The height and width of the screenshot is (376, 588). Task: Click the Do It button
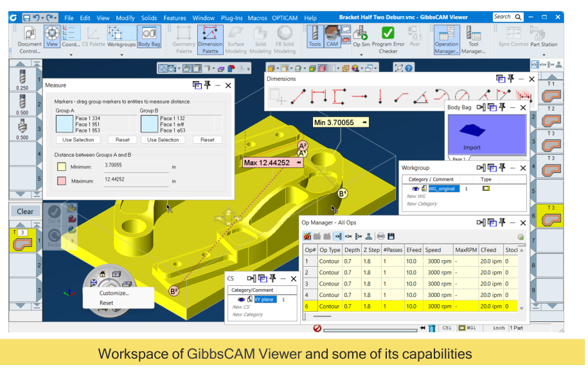pyautogui.click(x=54, y=214)
